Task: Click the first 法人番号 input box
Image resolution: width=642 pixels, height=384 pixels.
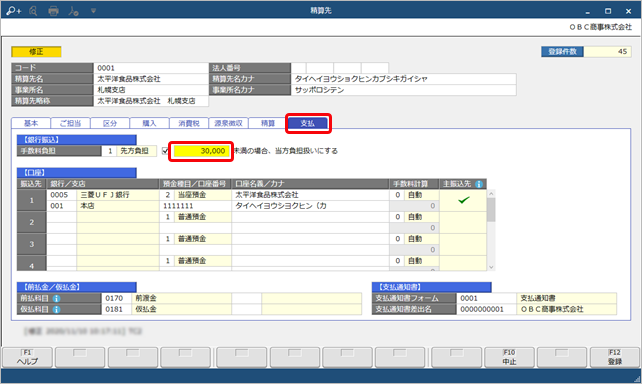Action: (298, 68)
